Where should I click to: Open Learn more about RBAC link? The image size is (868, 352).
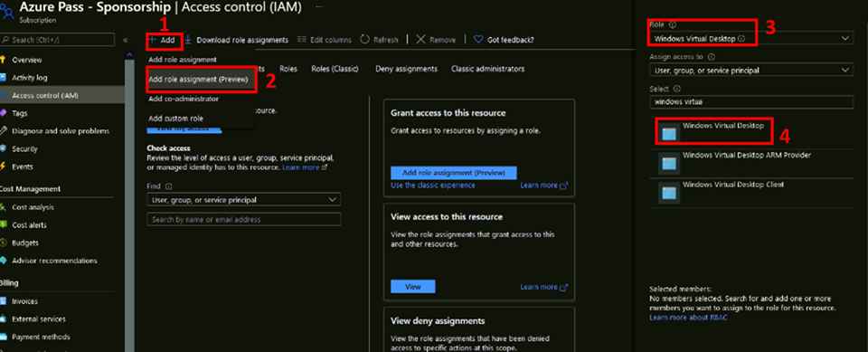pyautogui.click(x=689, y=318)
